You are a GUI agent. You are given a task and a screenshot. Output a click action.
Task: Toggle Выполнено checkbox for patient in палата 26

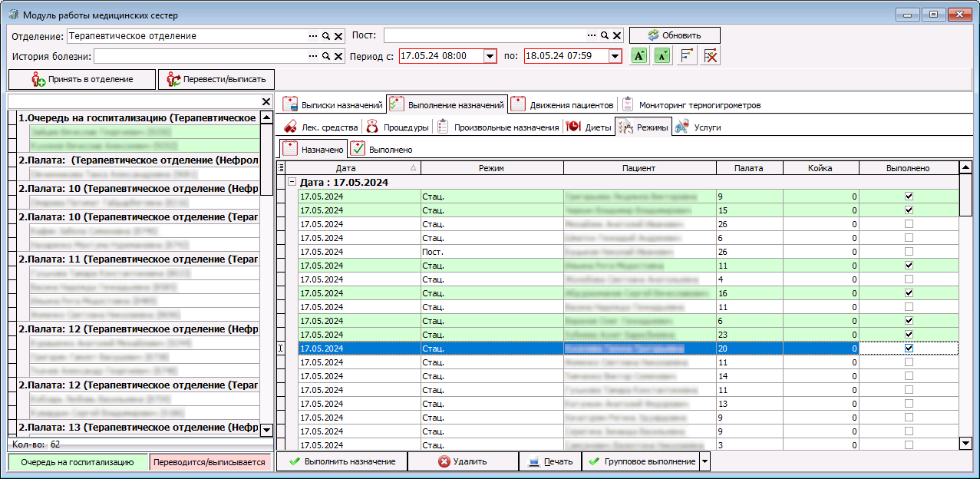909,224
